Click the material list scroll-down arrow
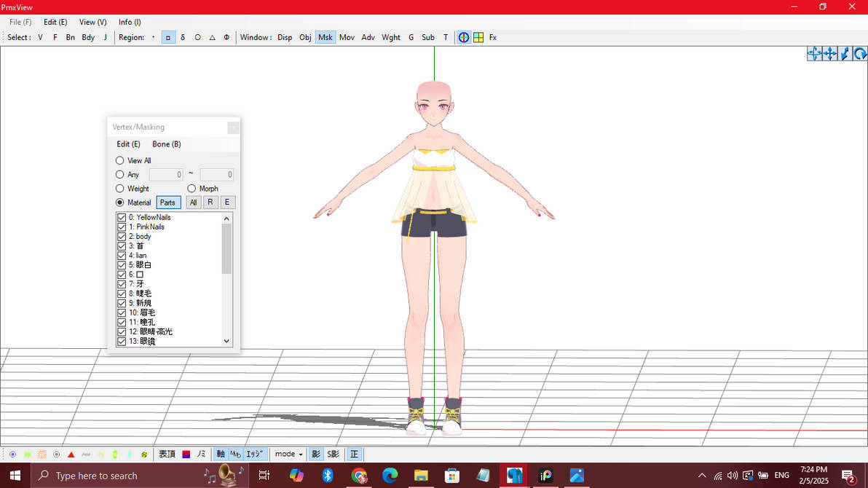Viewport: 868px width, 488px height. click(x=226, y=341)
